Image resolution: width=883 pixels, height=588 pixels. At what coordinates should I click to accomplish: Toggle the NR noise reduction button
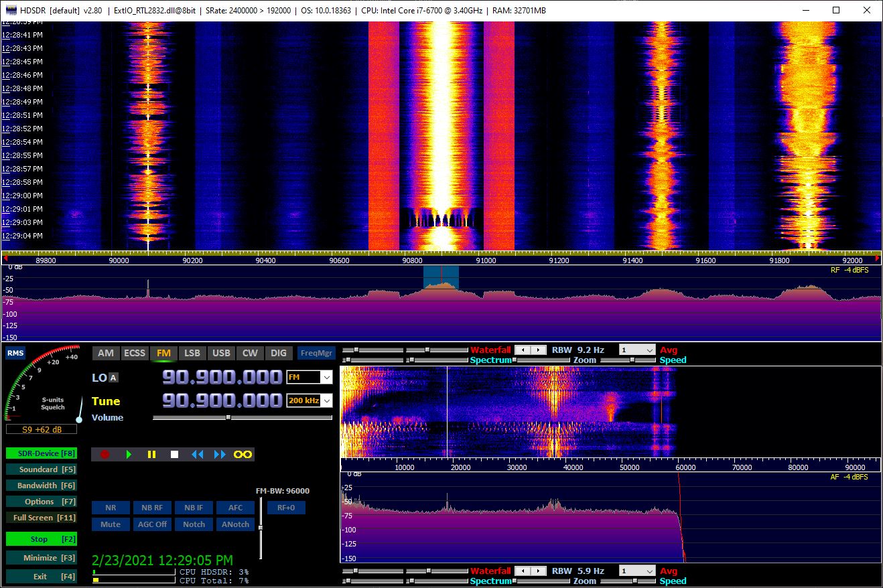(111, 508)
